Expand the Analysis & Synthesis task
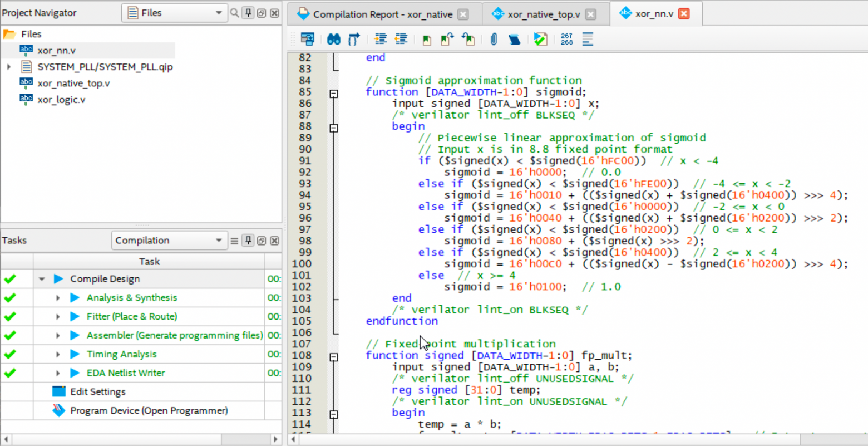This screenshot has width=868, height=446. pos(58,298)
